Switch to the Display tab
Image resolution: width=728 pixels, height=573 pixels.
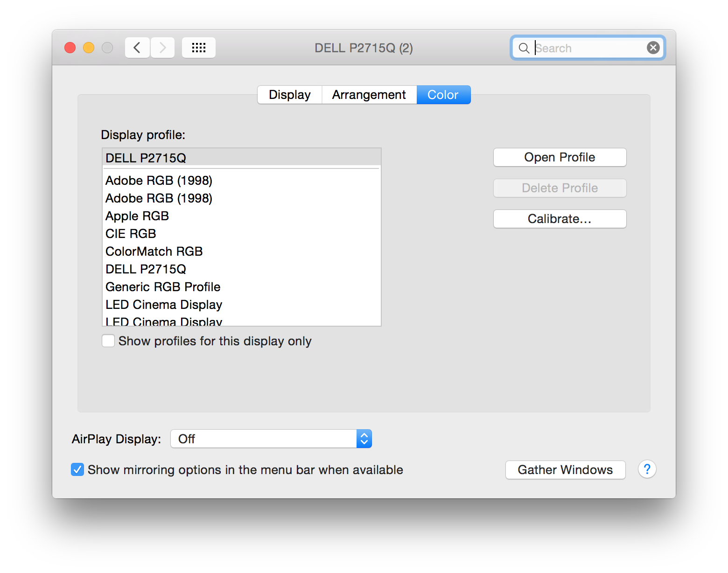(290, 95)
